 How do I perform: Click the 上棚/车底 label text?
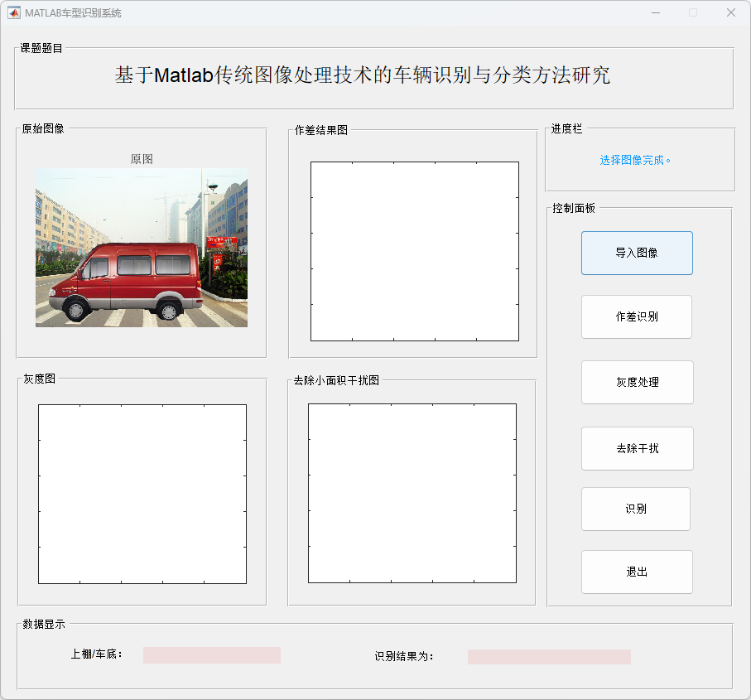[x=97, y=654]
